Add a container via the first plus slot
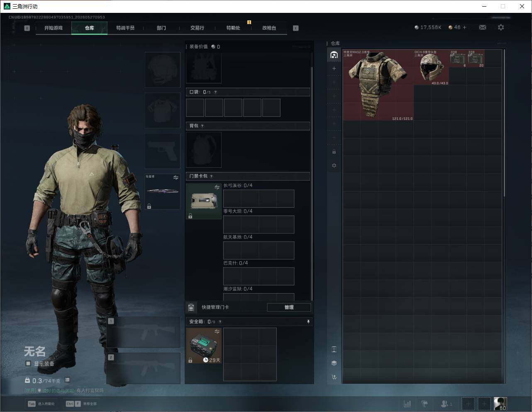This screenshot has height=412, width=532. [x=334, y=69]
